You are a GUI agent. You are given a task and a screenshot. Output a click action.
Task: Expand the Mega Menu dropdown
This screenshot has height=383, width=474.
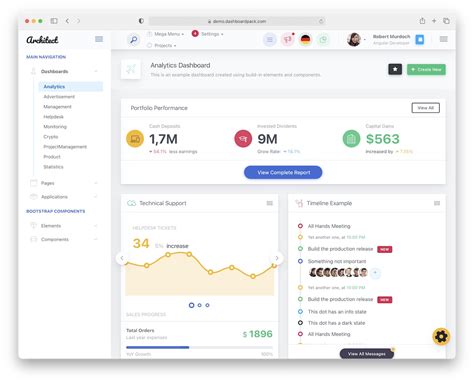[x=166, y=34]
